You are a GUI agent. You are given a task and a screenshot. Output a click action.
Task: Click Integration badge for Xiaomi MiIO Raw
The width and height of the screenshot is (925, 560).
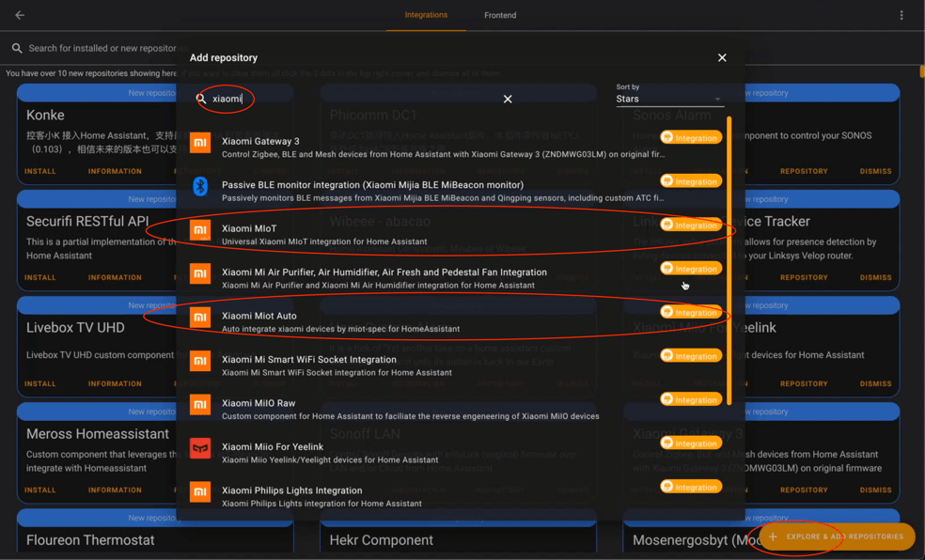691,399
